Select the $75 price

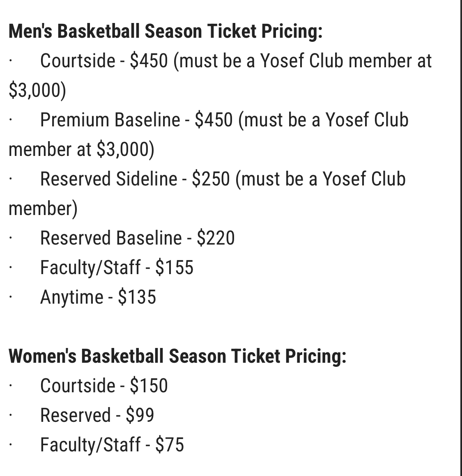coord(170,445)
